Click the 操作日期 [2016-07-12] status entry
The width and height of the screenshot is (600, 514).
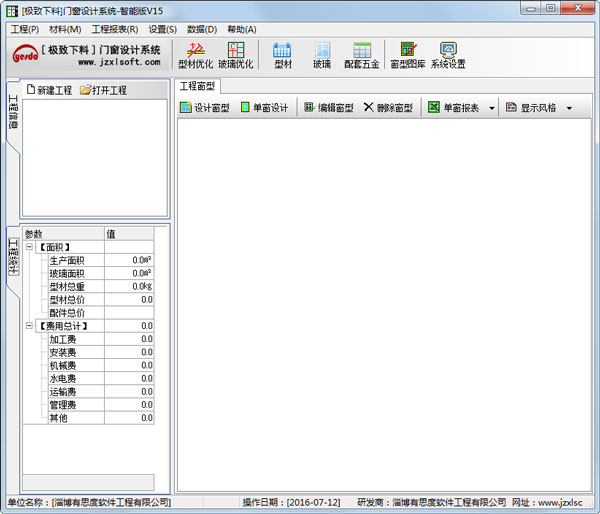click(x=291, y=502)
